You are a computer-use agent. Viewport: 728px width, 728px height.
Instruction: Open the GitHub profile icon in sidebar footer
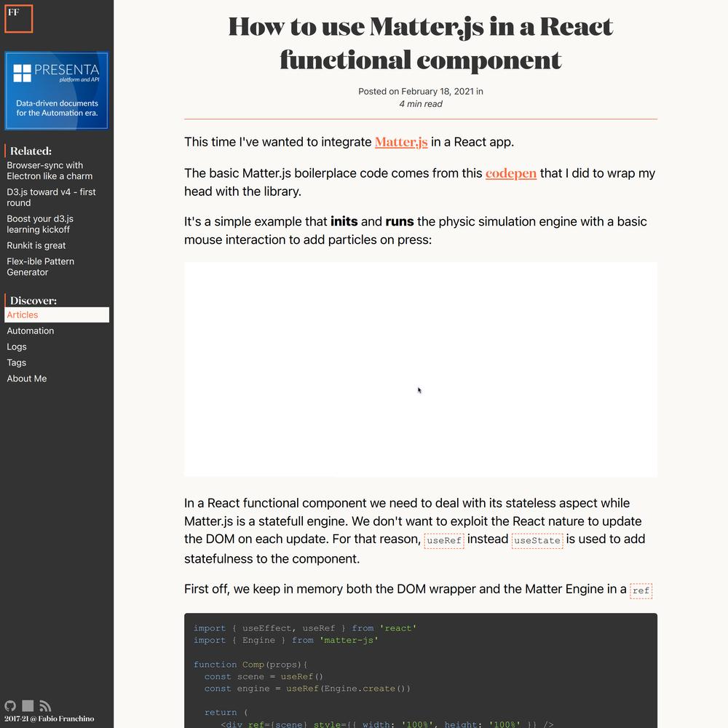[10, 705]
